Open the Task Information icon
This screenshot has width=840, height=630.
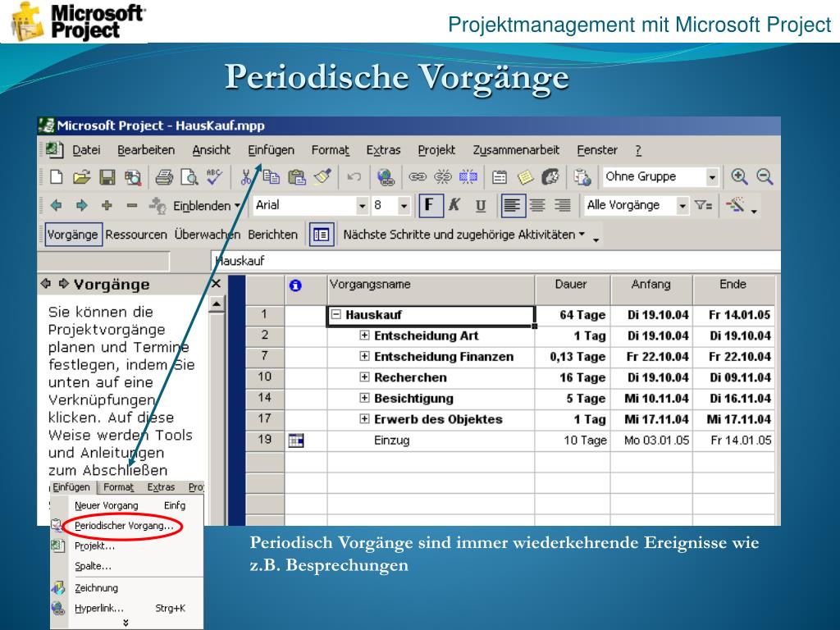(x=500, y=177)
